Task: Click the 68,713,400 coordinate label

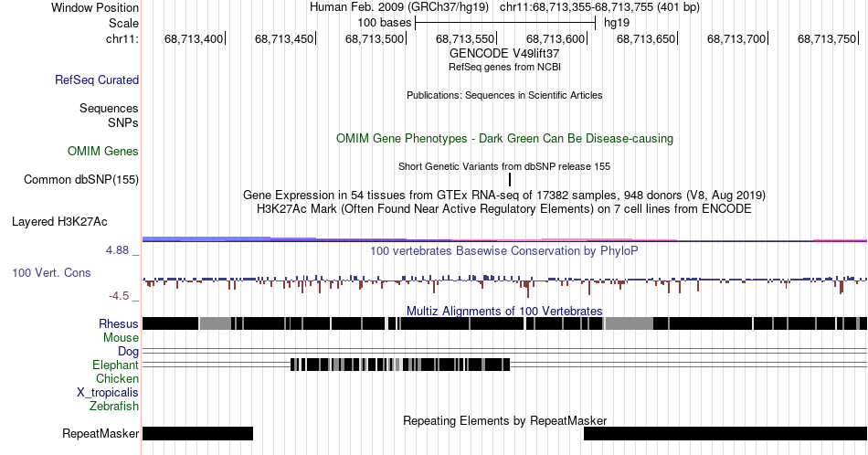Action: click(193, 38)
